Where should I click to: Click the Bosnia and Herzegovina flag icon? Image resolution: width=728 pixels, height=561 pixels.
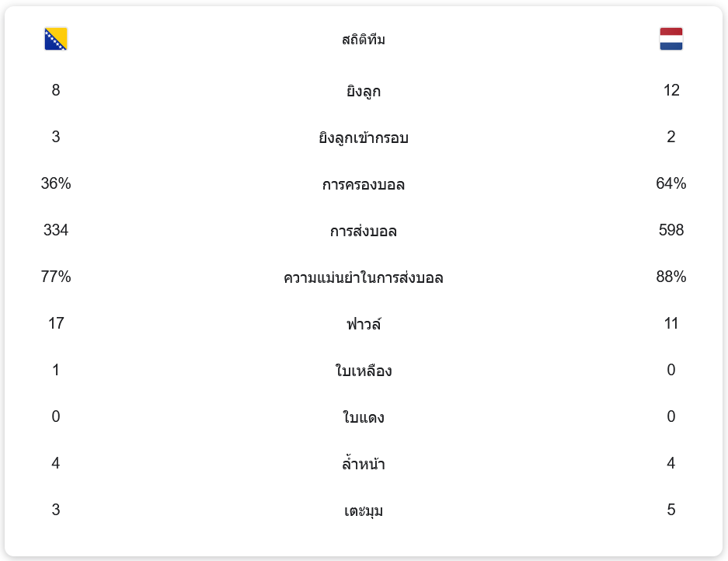pyautogui.click(x=56, y=39)
